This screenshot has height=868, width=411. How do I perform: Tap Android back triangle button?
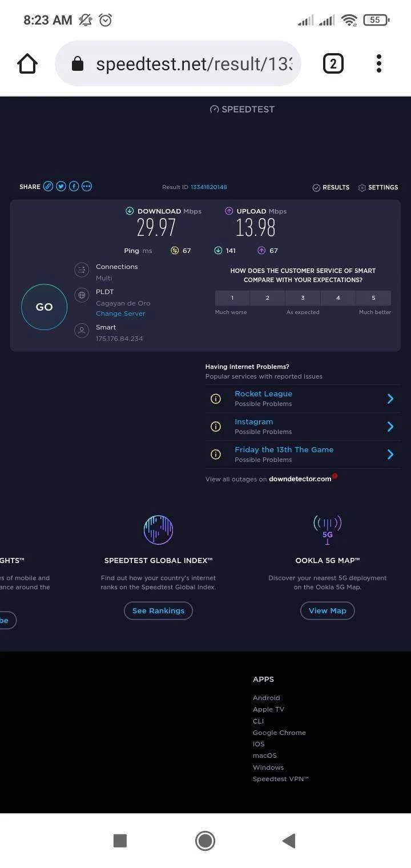coord(289,841)
